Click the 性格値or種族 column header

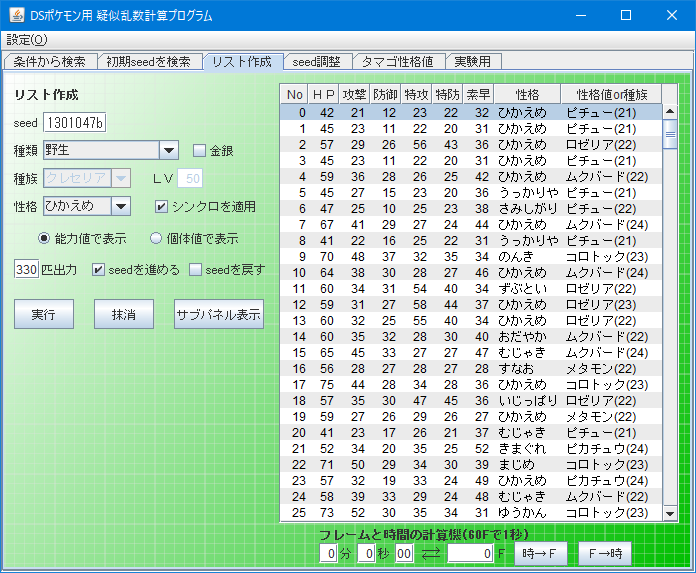click(612, 95)
